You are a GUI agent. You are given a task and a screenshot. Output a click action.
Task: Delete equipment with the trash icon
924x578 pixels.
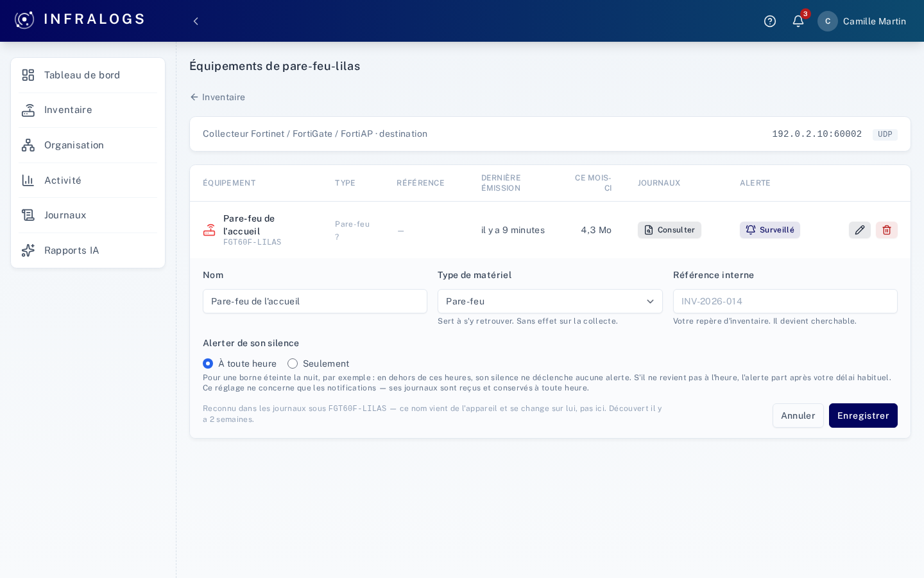pos(887,230)
